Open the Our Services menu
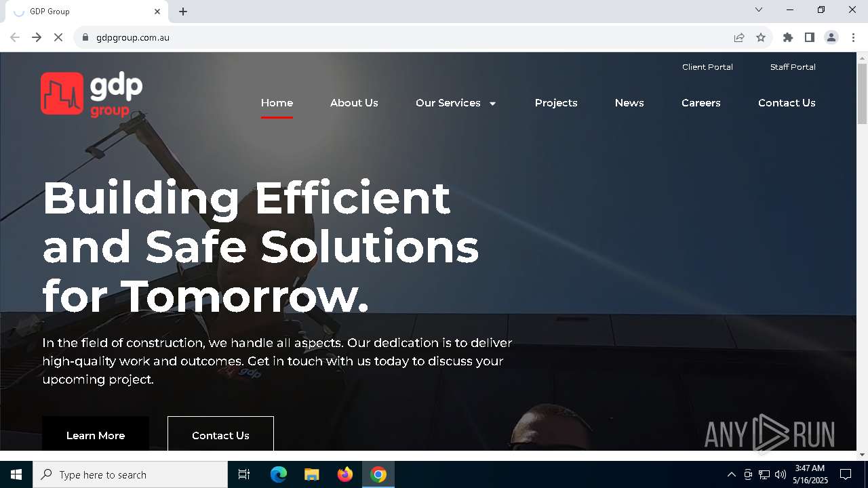 tap(448, 103)
